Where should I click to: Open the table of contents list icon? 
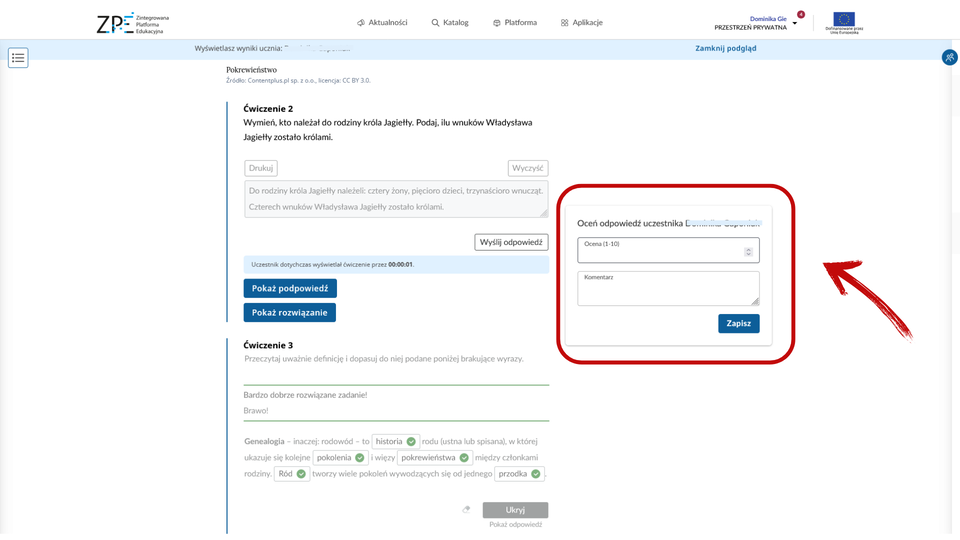18,58
